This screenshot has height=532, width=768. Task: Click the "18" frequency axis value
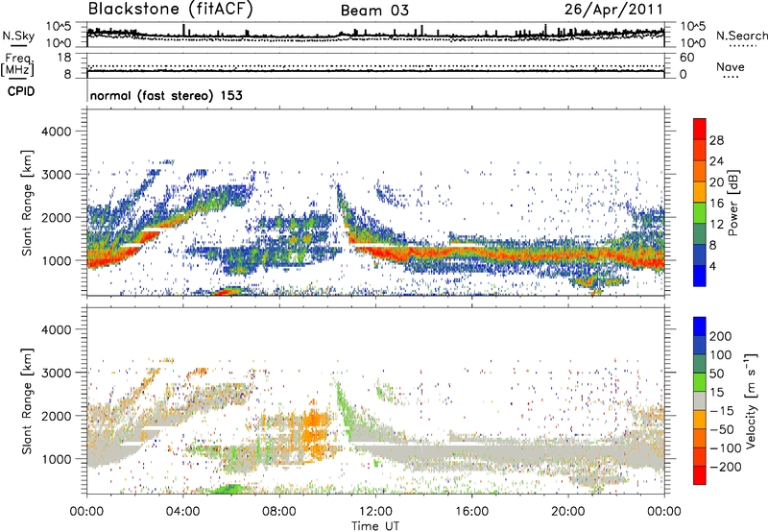coord(64,58)
